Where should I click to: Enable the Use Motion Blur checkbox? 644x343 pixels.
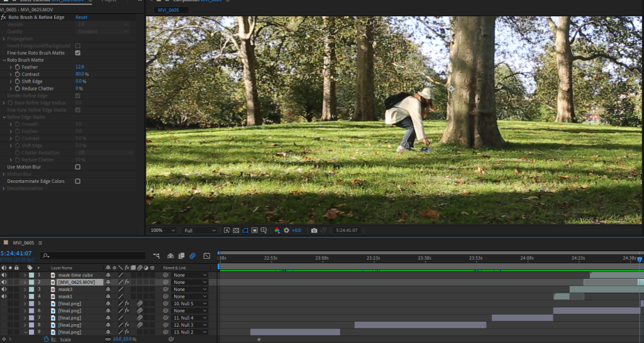pos(77,167)
